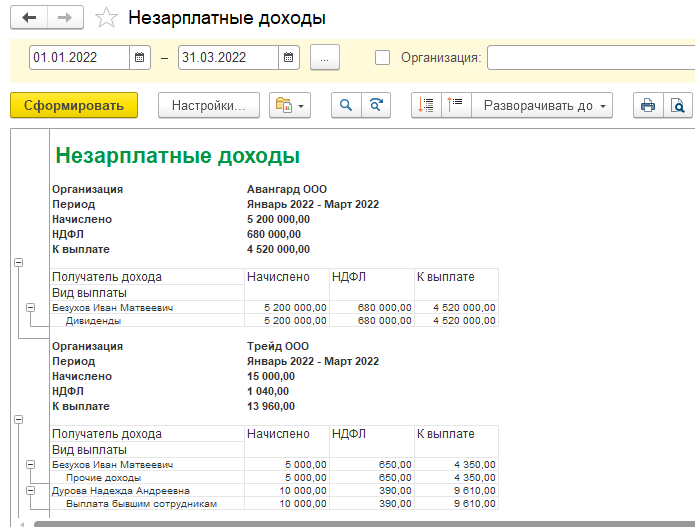
Task: Click the forward navigation arrow
Action: click(x=65, y=18)
